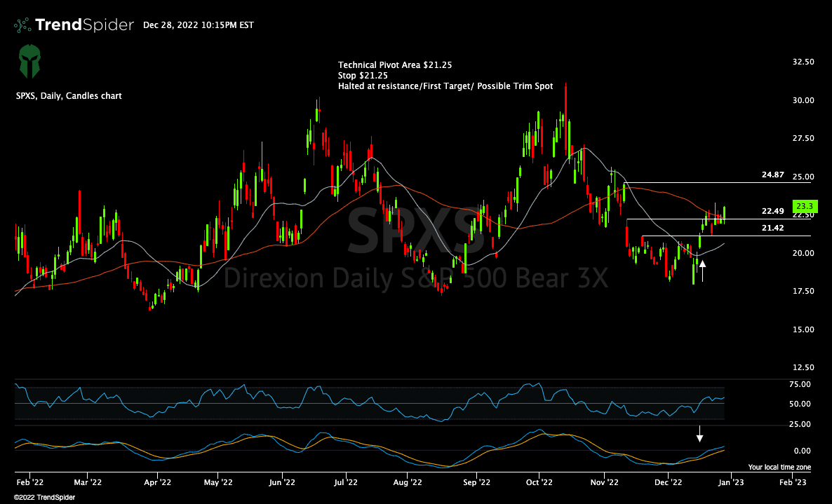Select the Dec 28, 2022 10:15PM EST timestamp
This screenshot has width=832, height=504.
(199, 25)
